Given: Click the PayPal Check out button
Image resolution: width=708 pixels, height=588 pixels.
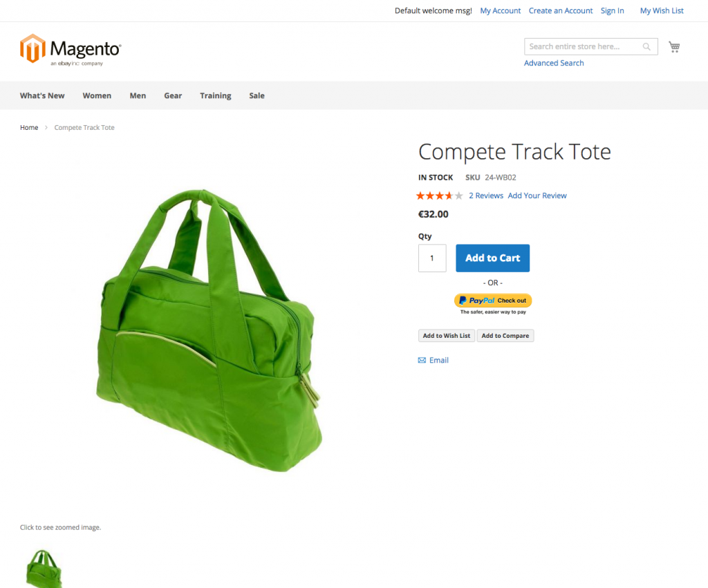Looking at the screenshot, I should pyautogui.click(x=492, y=301).
